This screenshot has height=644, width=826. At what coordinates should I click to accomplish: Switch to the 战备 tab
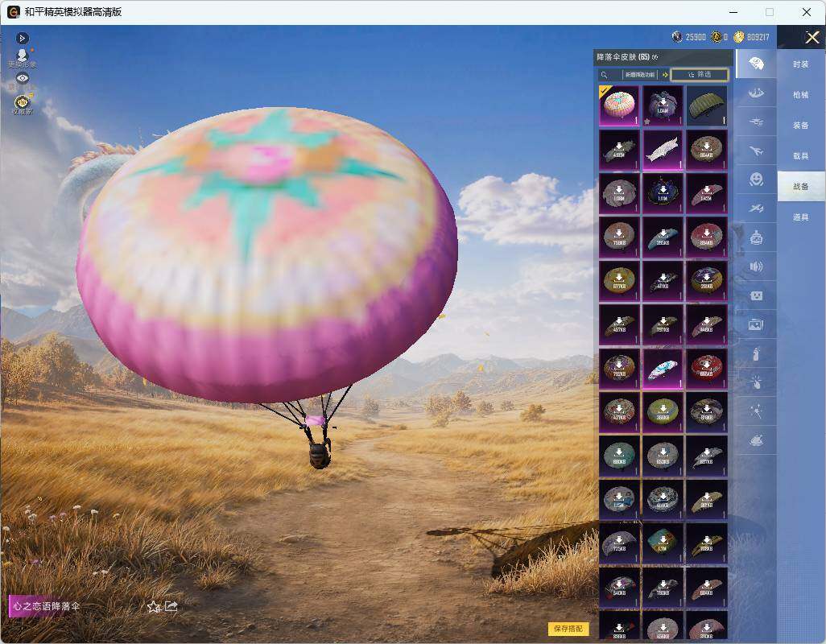801,187
